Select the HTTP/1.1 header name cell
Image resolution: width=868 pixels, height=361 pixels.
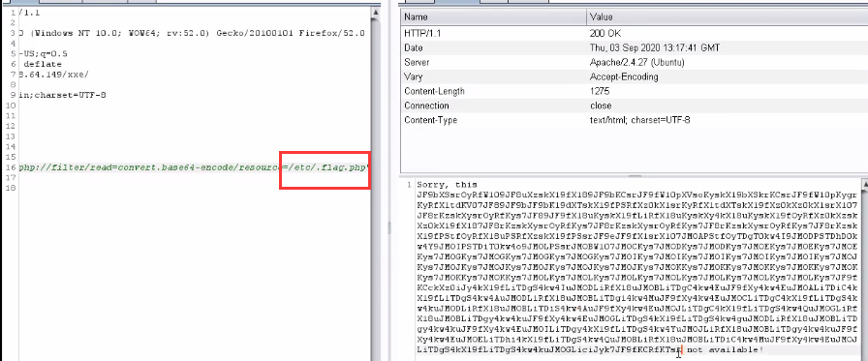pos(493,33)
